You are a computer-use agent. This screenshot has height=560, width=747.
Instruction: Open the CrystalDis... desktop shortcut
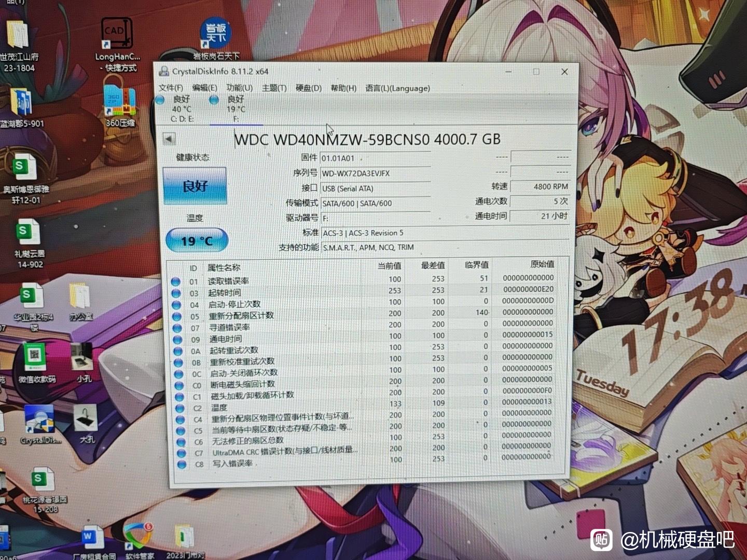tap(40, 425)
